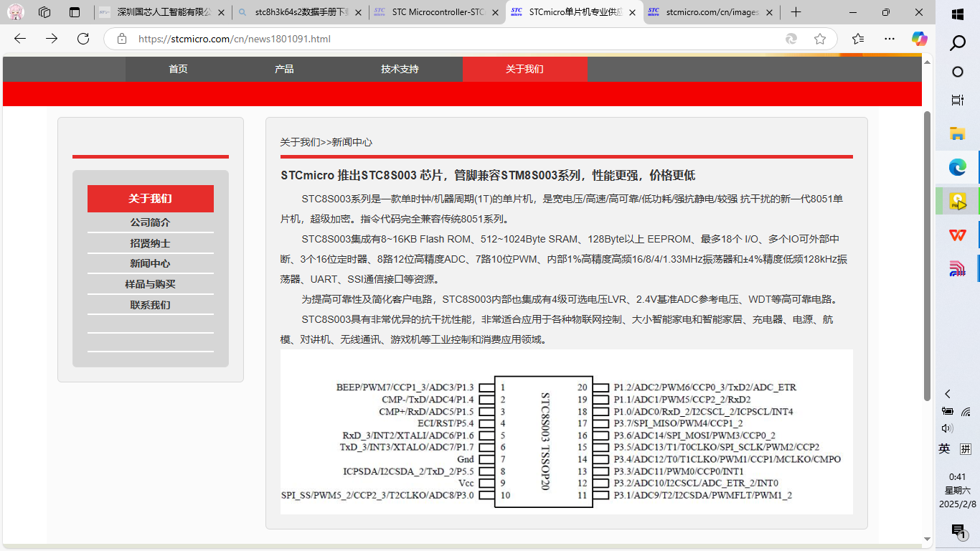This screenshot has width=980, height=551.
Task: Close the STC Microcontroller-STC tab
Action: 494,12
